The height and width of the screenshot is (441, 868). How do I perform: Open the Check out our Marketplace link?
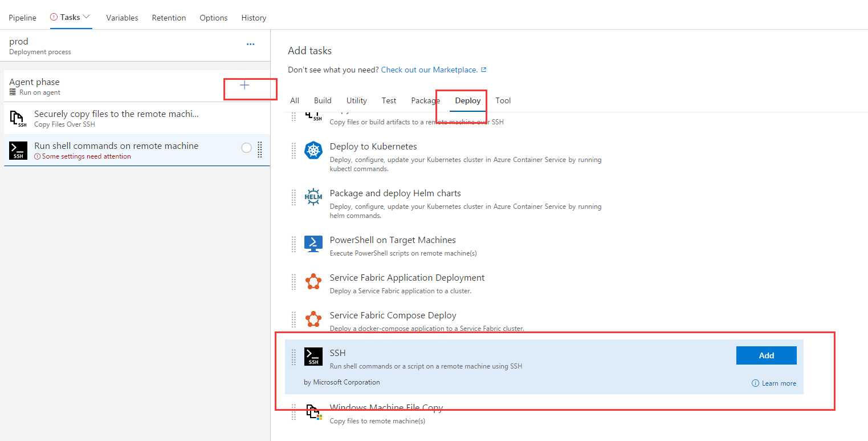coord(429,70)
